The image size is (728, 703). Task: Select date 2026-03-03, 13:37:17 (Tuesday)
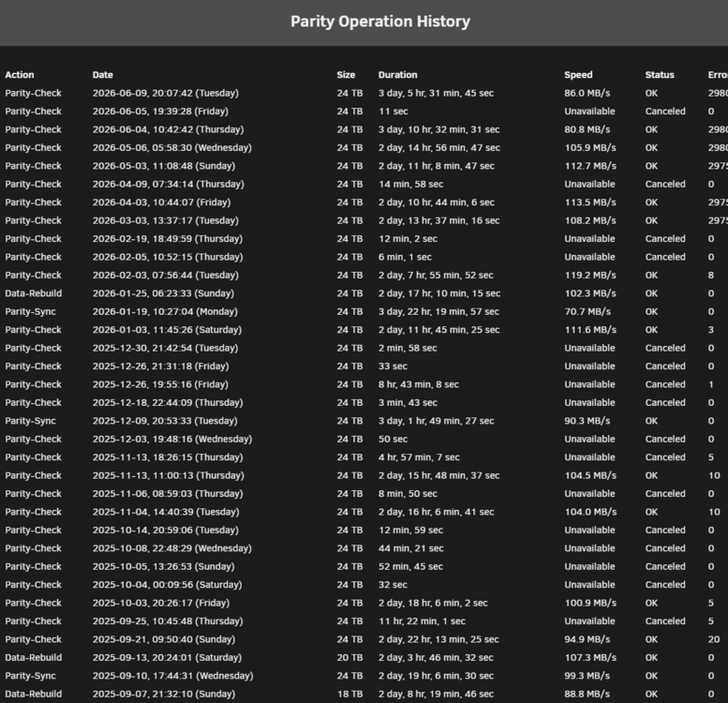[166, 220]
